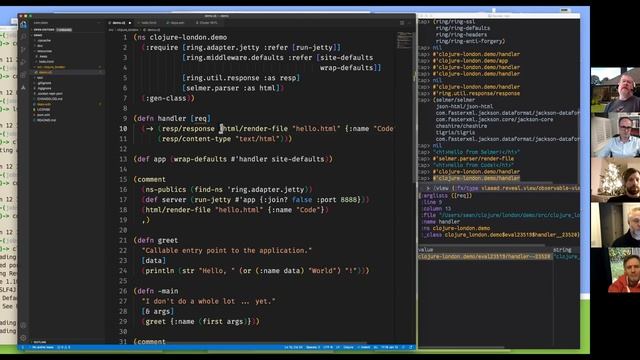Expand the test folder
Image resolution: width=640 pixels, height=360 pixels.
click(40, 78)
